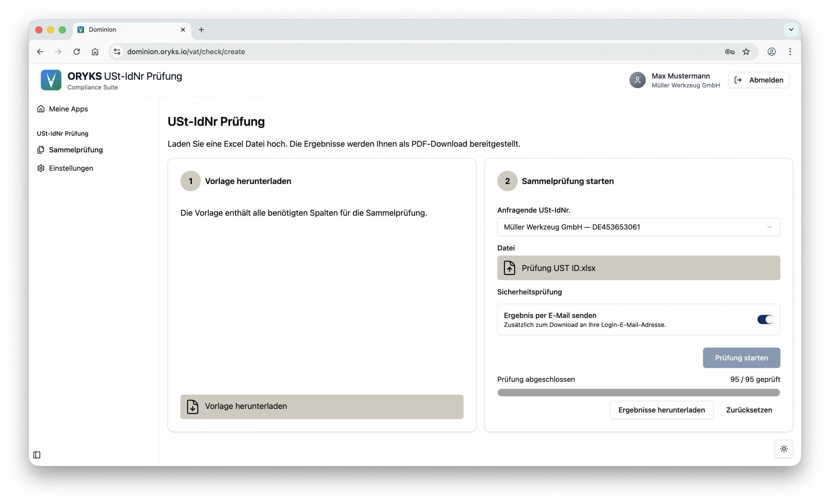Open the Anfragende USt-IdNr. dropdown

coord(638,227)
